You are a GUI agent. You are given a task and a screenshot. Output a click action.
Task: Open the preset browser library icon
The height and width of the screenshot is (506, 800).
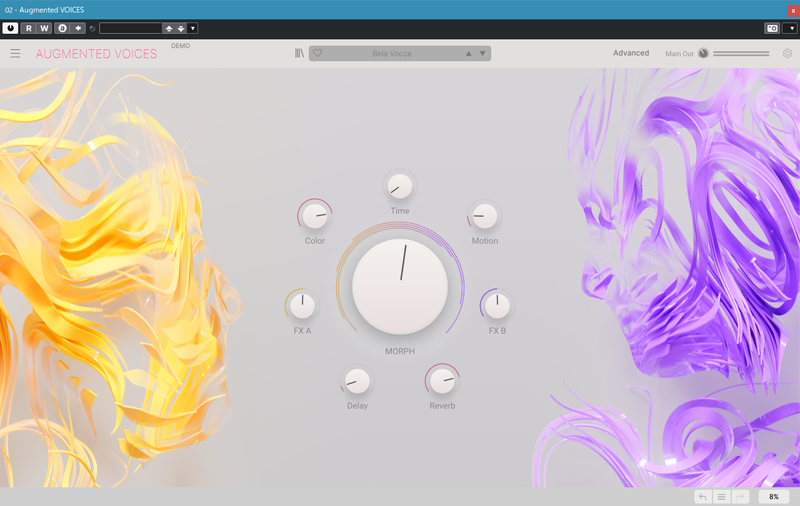299,53
